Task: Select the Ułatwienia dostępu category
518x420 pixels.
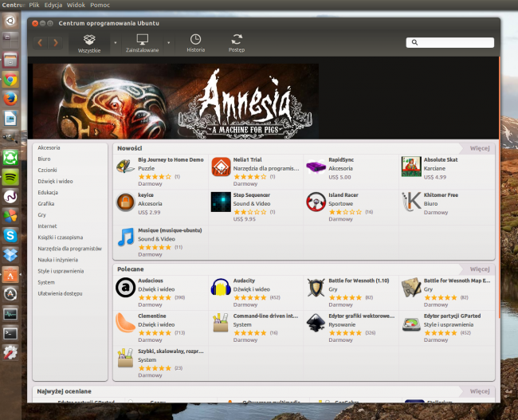Action: [60, 294]
